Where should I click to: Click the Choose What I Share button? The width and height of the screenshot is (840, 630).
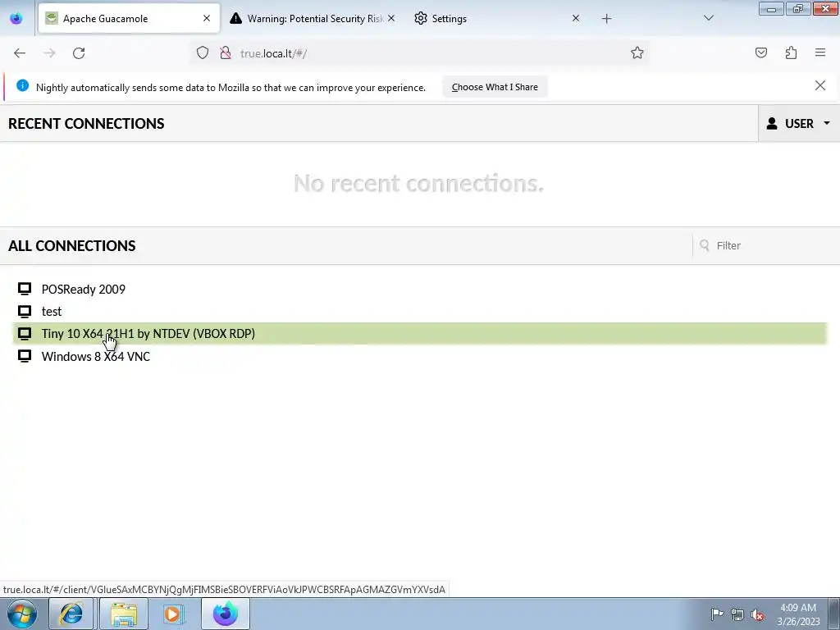tap(495, 87)
